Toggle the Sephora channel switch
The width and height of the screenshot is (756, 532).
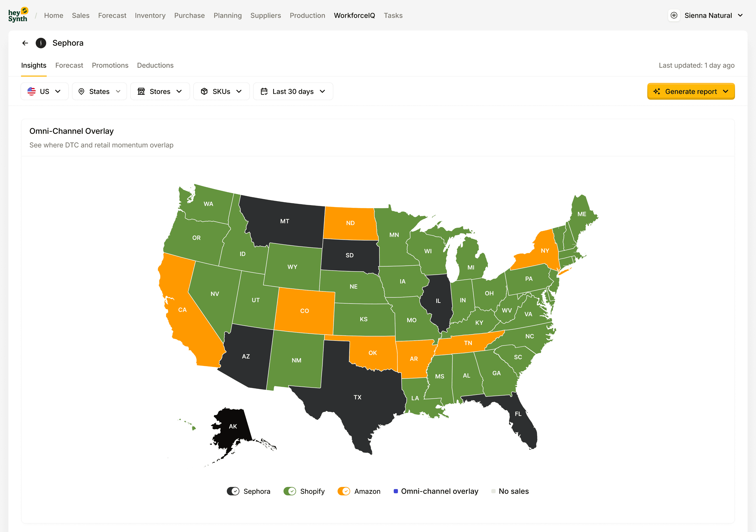pyautogui.click(x=233, y=491)
